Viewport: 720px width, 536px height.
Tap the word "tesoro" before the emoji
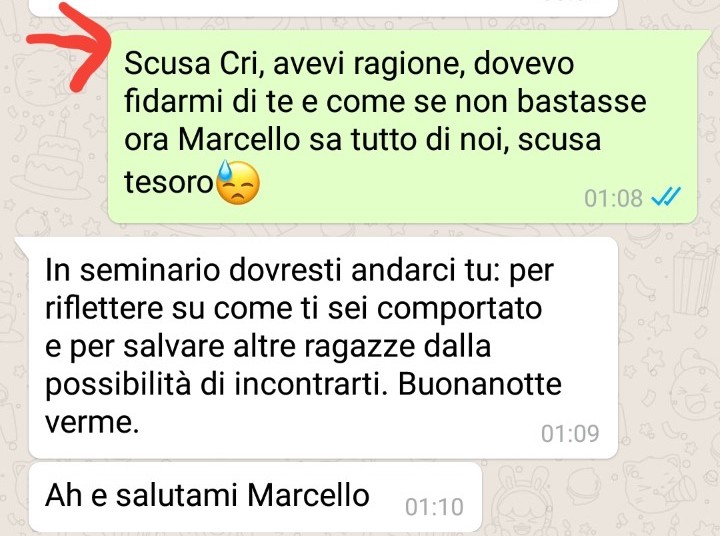[169, 182]
